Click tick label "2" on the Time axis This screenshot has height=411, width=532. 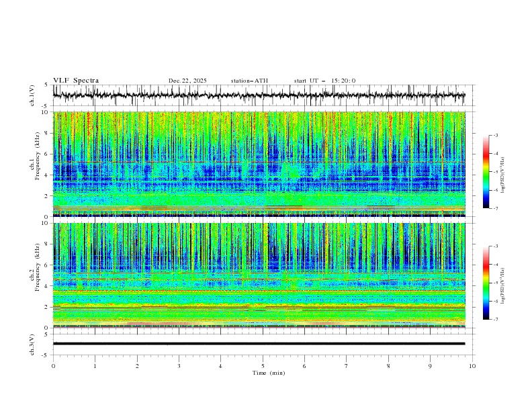137,366
